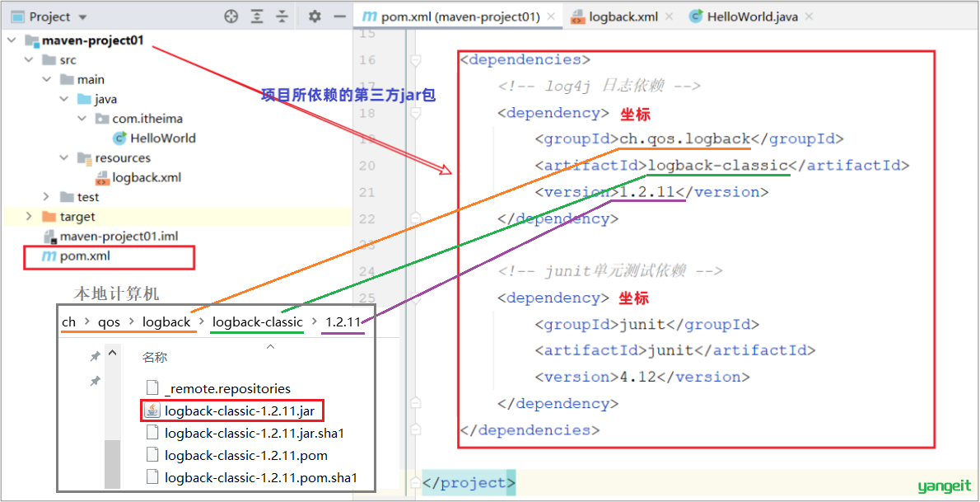
Task: Click the opening <dependencies> tag
Action: (x=525, y=60)
